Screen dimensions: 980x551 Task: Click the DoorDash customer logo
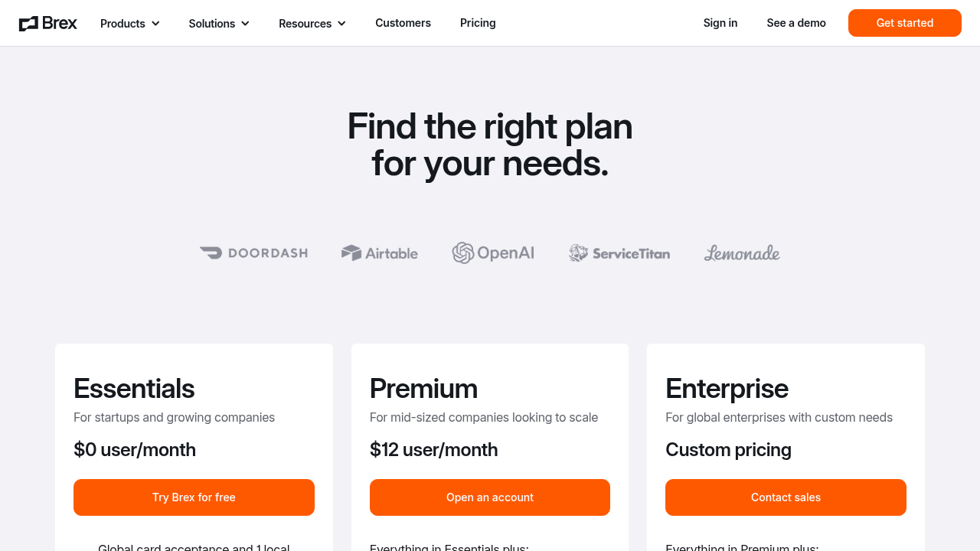click(x=253, y=253)
